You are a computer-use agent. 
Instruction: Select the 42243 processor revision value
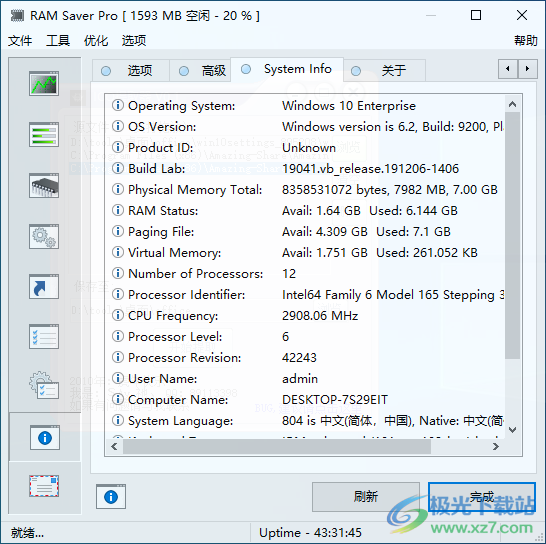point(299,358)
